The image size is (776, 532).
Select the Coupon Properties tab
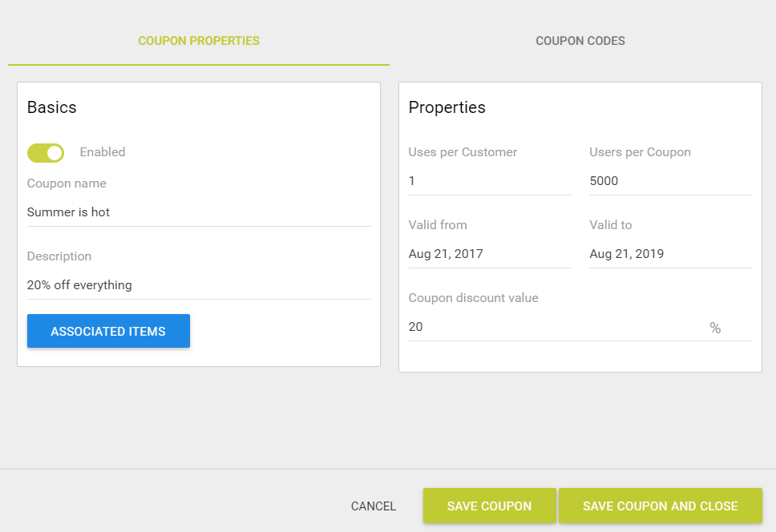coord(199,41)
